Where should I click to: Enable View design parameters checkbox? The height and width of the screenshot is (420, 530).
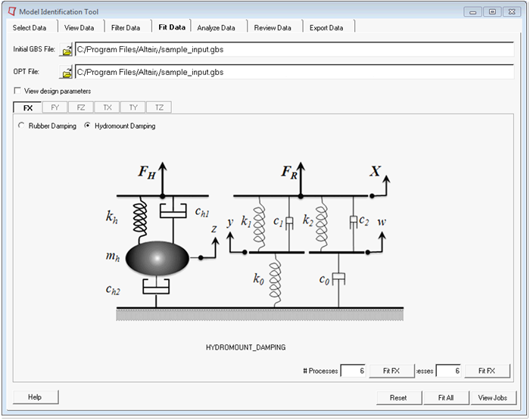coord(17,91)
